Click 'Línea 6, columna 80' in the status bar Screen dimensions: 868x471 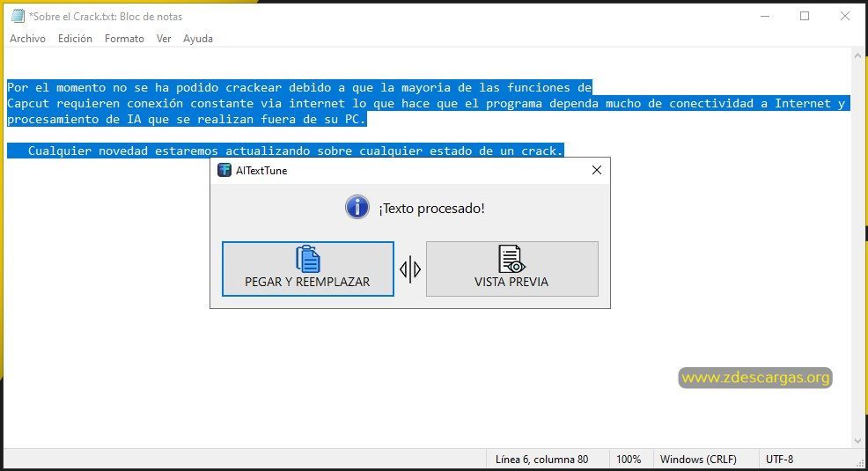click(541, 460)
